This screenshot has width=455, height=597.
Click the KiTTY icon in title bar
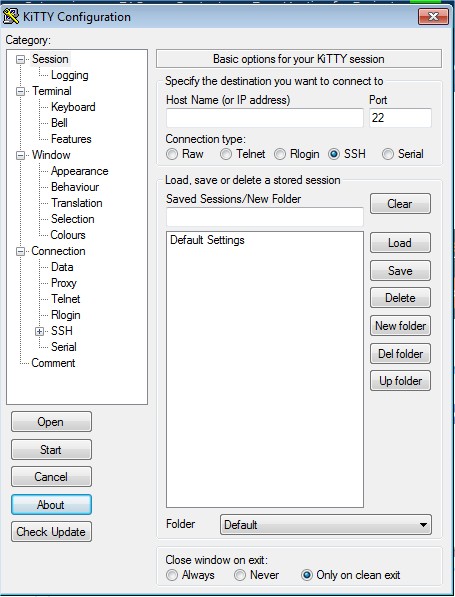click(10, 16)
